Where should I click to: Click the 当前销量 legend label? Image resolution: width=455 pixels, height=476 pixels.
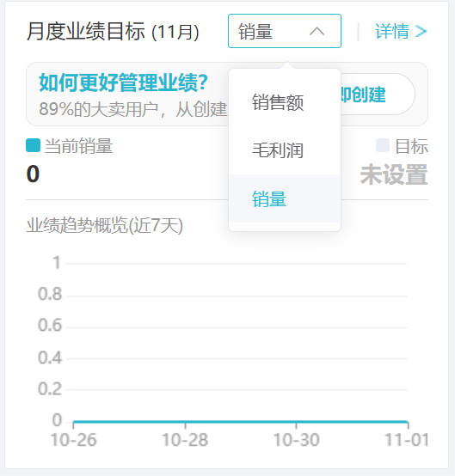coord(79,146)
